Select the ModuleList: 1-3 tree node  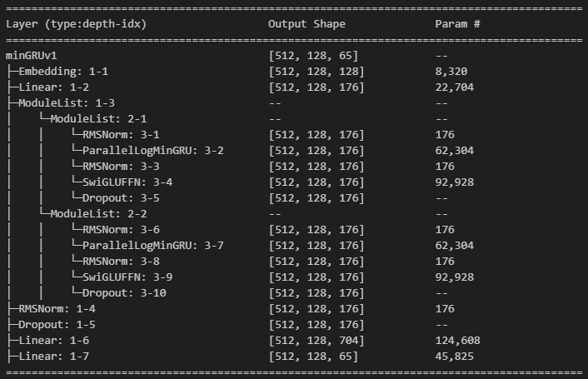point(67,102)
